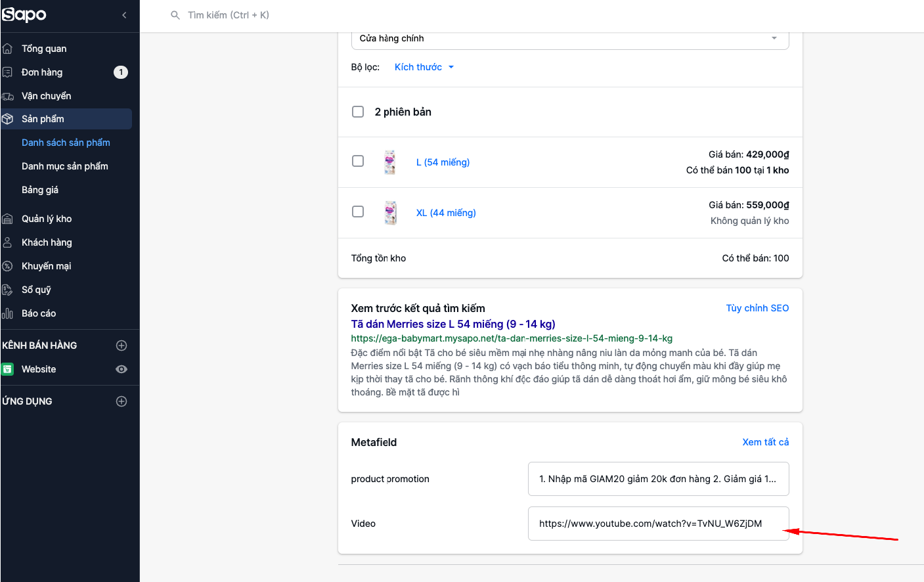
Task: Check the XL (44 miếng) variant checkbox
Action: (358, 212)
